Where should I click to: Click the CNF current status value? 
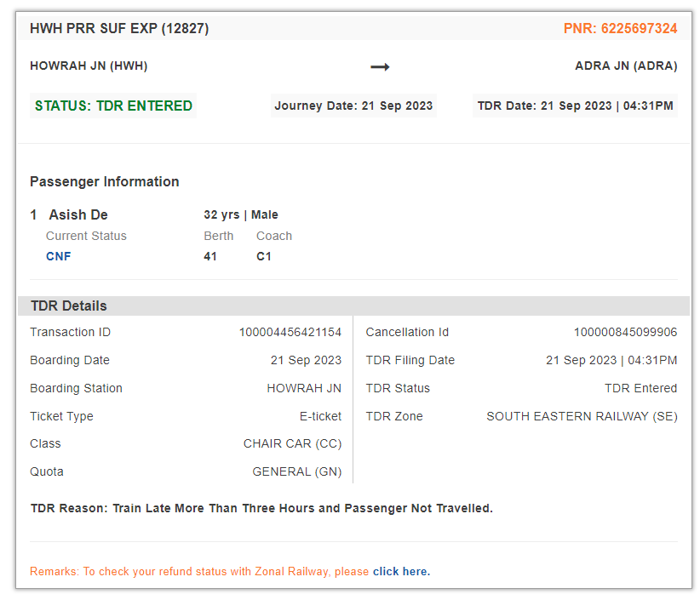(59, 257)
